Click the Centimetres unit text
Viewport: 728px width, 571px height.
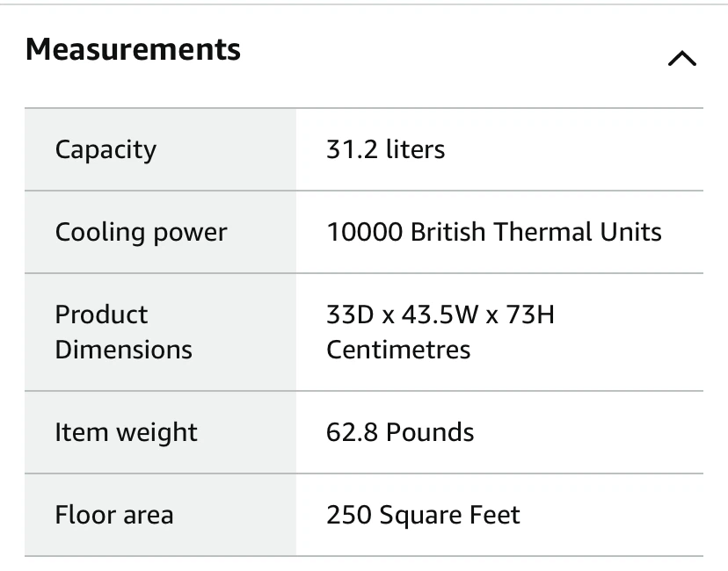pyautogui.click(x=398, y=350)
